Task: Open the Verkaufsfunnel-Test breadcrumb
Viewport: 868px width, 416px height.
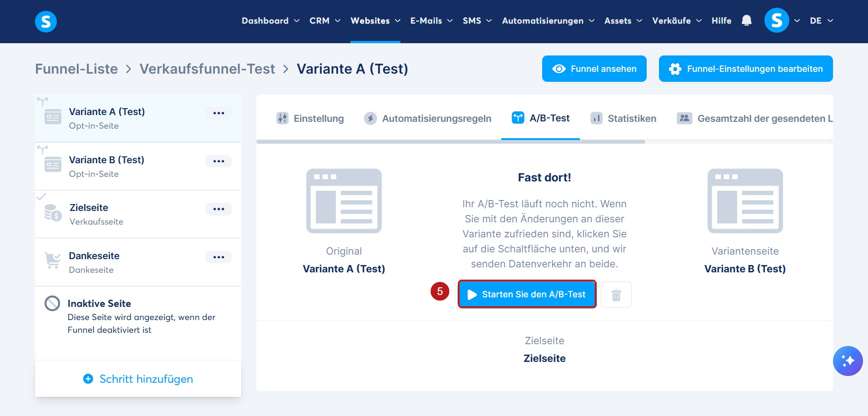Action: [x=207, y=69]
